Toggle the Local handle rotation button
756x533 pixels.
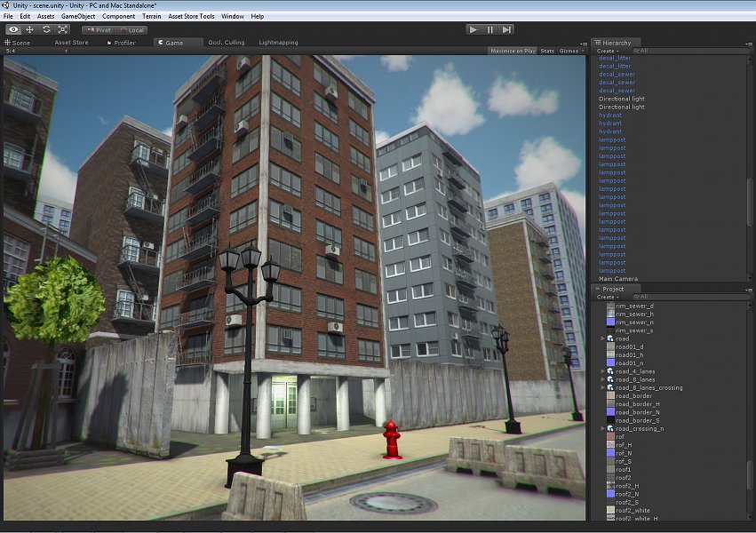pos(131,30)
